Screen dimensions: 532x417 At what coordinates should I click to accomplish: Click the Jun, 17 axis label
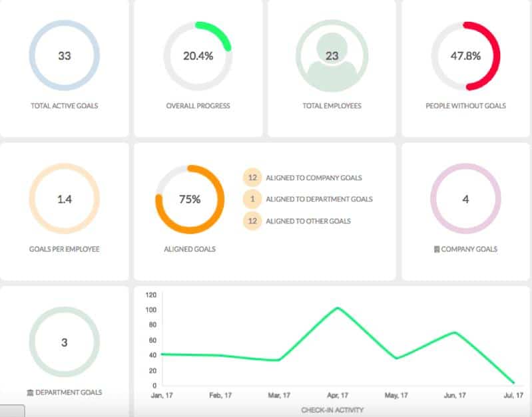[455, 395]
